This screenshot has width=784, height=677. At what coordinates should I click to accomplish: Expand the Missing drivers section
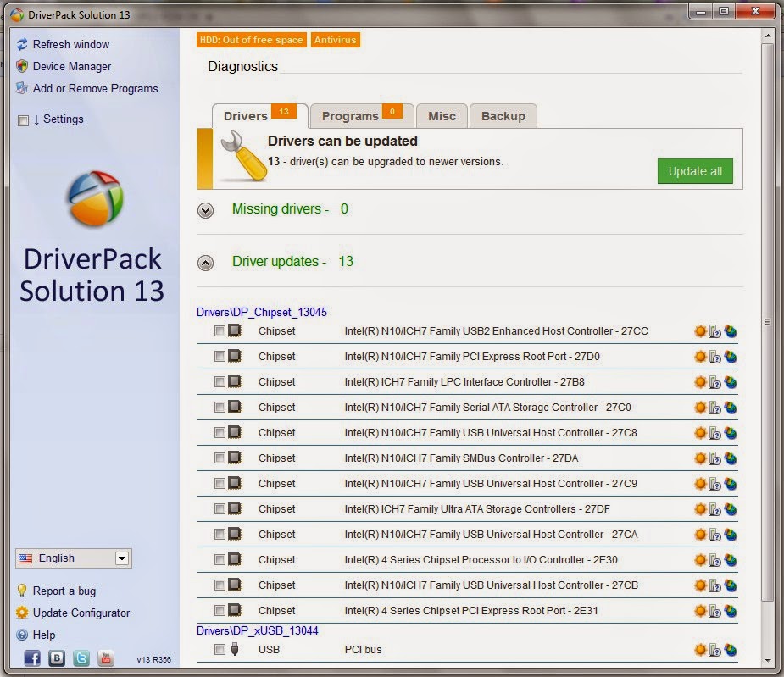point(205,210)
